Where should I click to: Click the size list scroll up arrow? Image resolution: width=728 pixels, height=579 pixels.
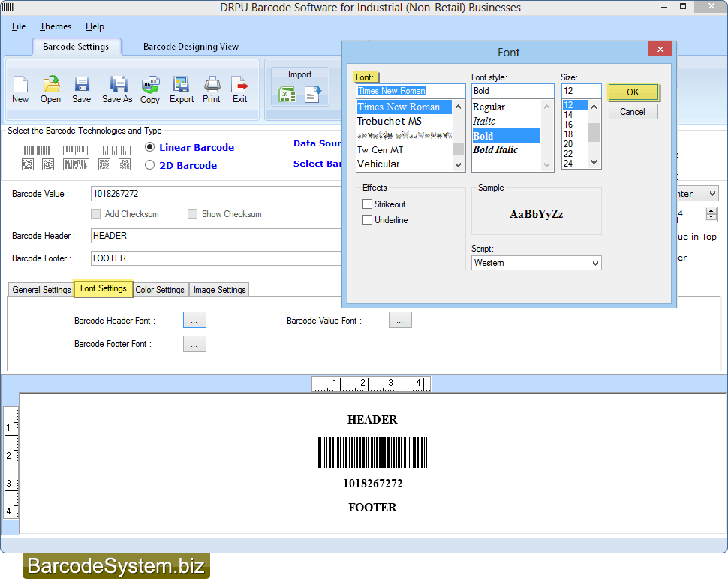(594, 107)
